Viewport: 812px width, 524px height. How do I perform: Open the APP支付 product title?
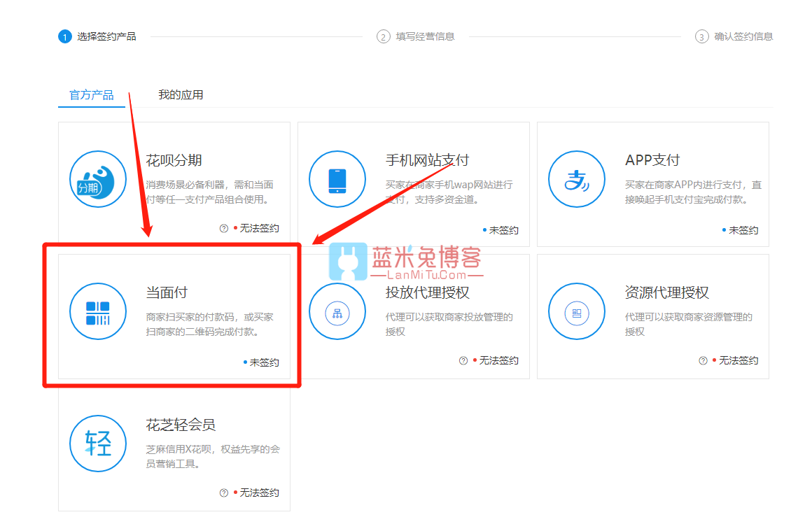(652, 160)
